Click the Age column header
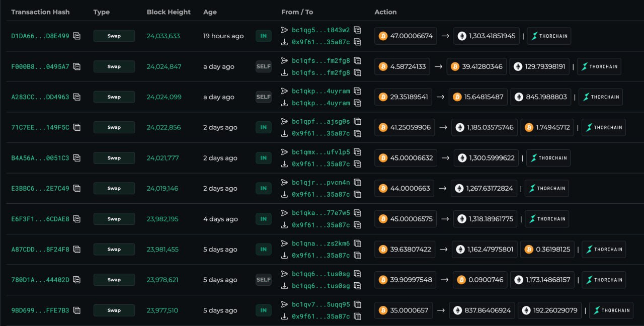The height and width of the screenshot is (326, 644). (x=210, y=12)
